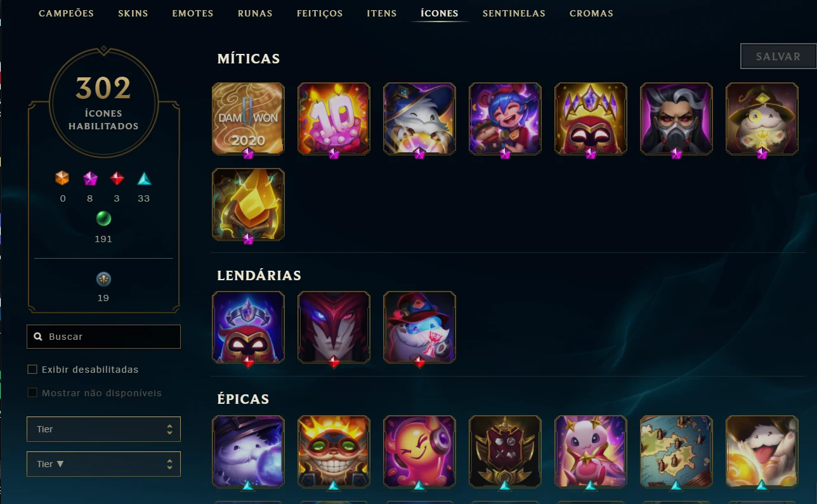The width and height of the screenshot is (817, 504).
Task: Select the pink winking emoji epic icon
Action: pyautogui.click(x=419, y=451)
